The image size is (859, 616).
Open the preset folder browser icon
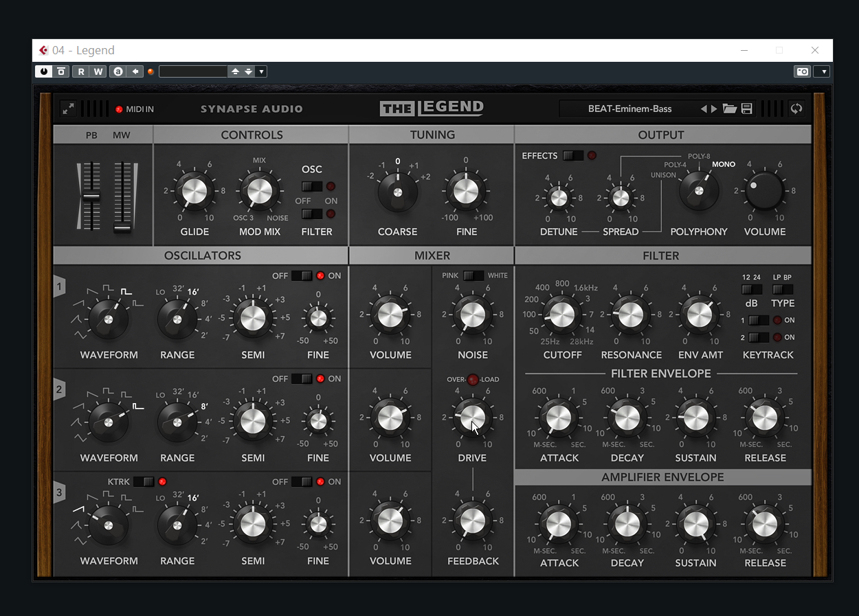point(730,109)
